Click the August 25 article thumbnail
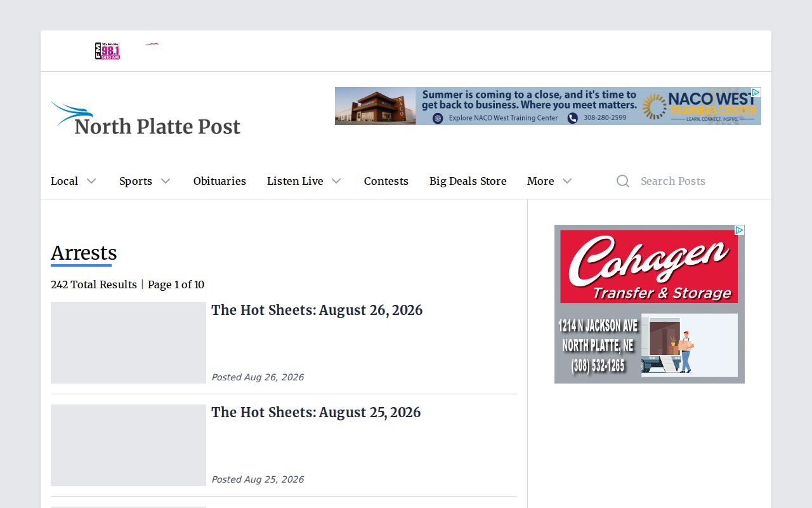Image resolution: width=812 pixels, height=508 pixels. click(x=128, y=445)
